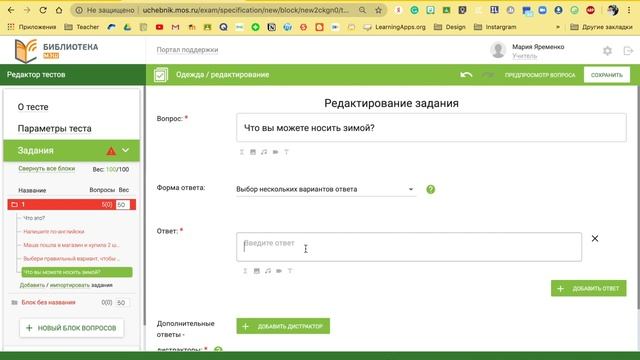Collapse the Задания section chevron
The image size is (640, 360).
pyautogui.click(x=126, y=150)
